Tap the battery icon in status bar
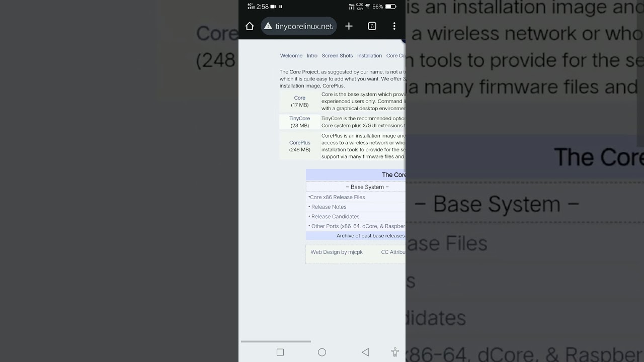Image resolution: width=644 pixels, height=362 pixels. click(390, 7)
